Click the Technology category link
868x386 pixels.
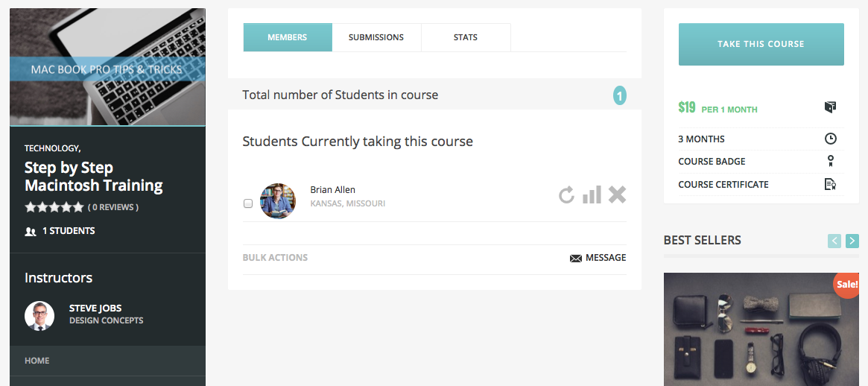tap(52, 148)
